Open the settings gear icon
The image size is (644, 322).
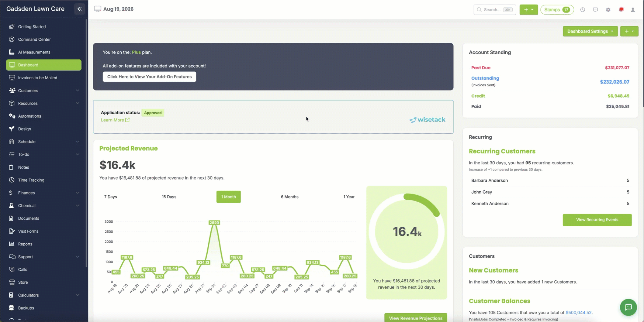coord(608,10)
